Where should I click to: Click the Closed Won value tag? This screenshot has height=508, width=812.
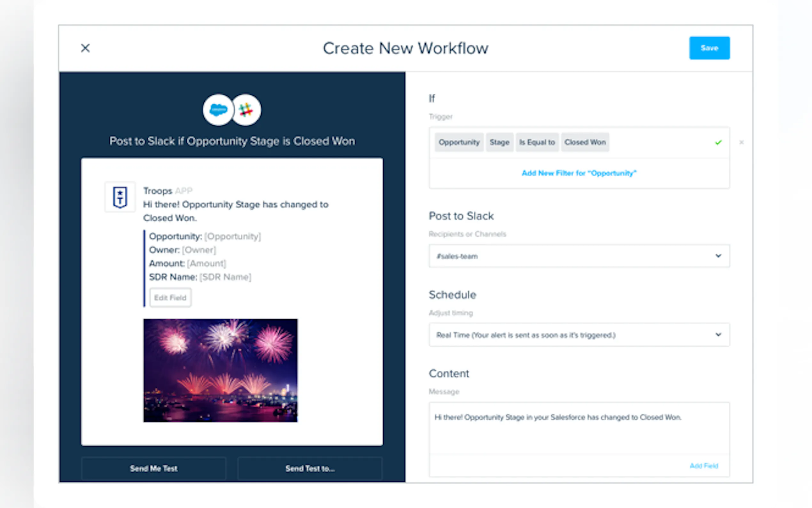point(585,142)
